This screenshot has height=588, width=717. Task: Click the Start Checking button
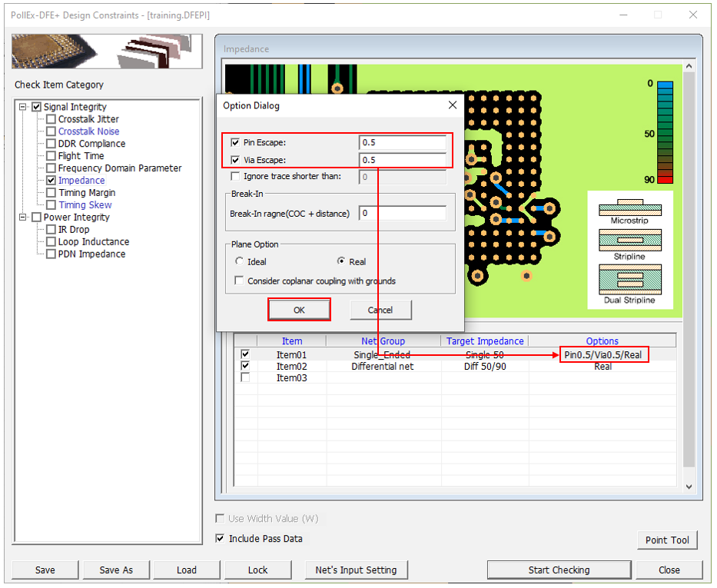[x=558, y=570]
